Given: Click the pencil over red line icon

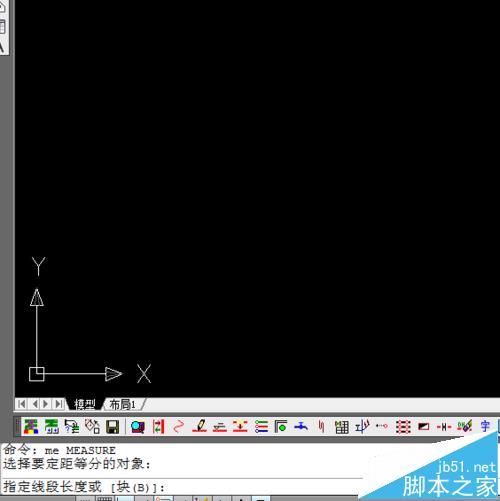Looking at the screenshot, I should (x=199, y=426).
